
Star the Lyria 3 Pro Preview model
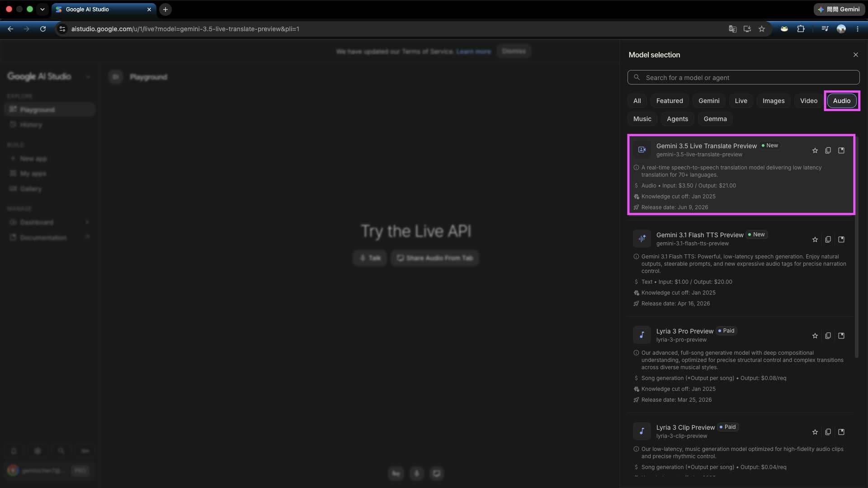click(815, 336)
